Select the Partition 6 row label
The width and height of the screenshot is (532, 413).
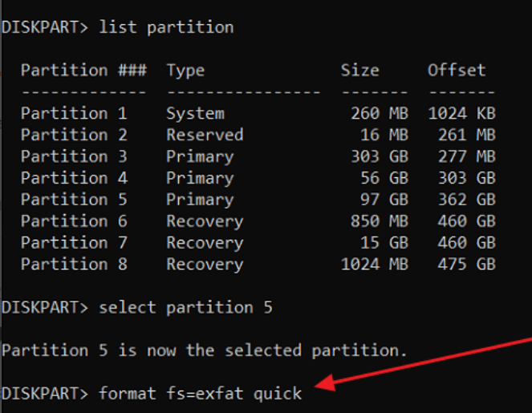click(x=74, y=221)
